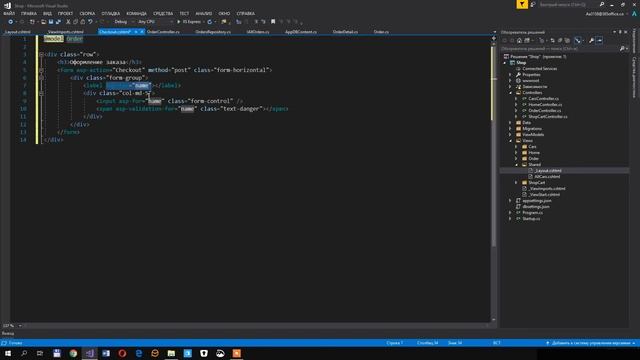Switch to the _Layout.cshtml editor tab
This screenshot has width=640, height=360.
[x=18, y=32]
